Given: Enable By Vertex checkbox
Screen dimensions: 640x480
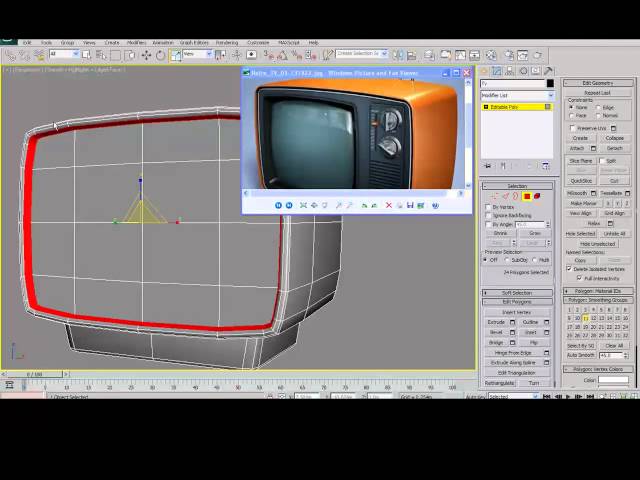Looking at the screenshot, I should coord(488,207).
